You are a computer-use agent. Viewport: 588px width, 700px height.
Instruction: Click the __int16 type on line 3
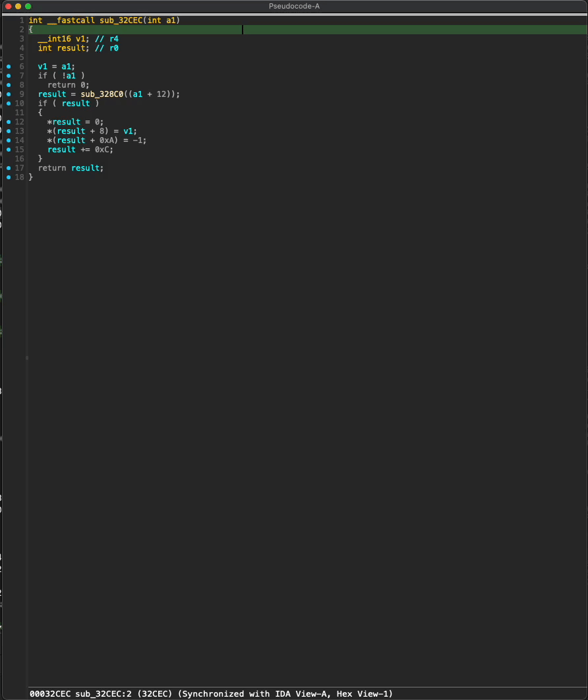click(x=55, y=39)
